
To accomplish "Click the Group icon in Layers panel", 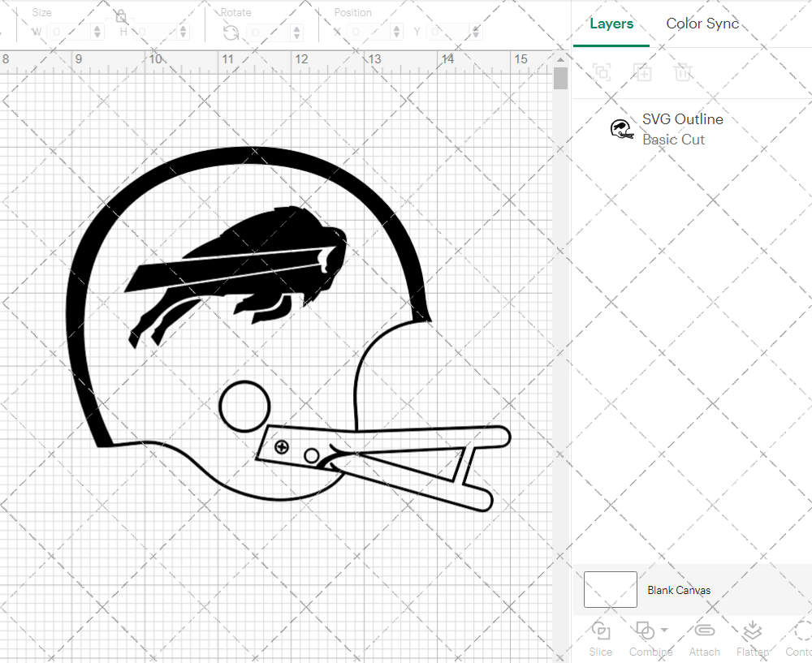I will coord(602,73).
